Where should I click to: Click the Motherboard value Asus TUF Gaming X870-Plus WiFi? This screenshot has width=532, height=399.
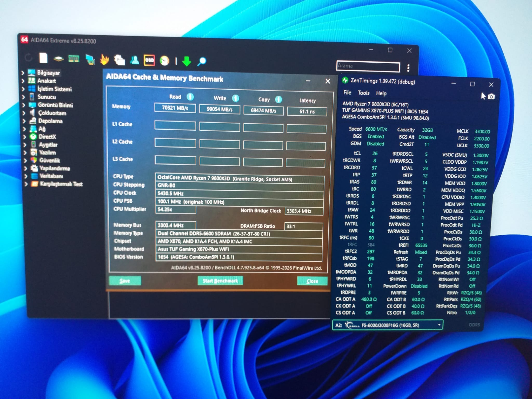pyautogui.click(x=239, y=249)
